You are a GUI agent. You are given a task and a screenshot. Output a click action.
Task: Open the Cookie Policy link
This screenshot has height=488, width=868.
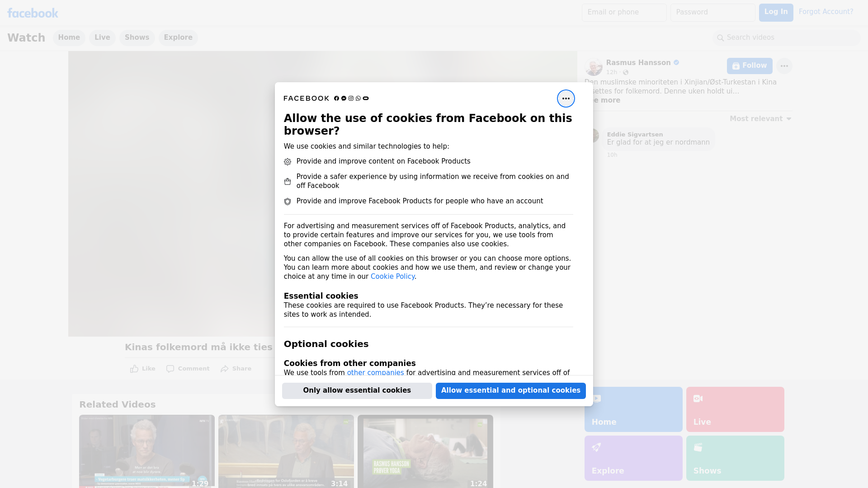(x=392, y=277)
